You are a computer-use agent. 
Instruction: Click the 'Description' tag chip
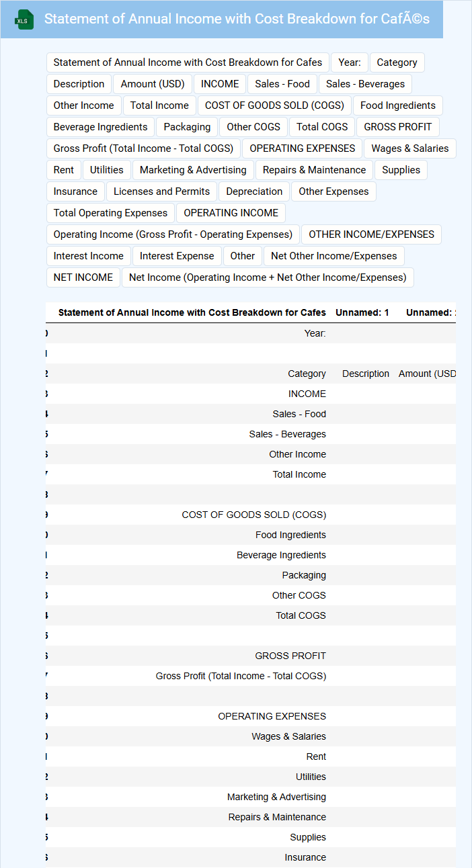click(x=79, y=84)
